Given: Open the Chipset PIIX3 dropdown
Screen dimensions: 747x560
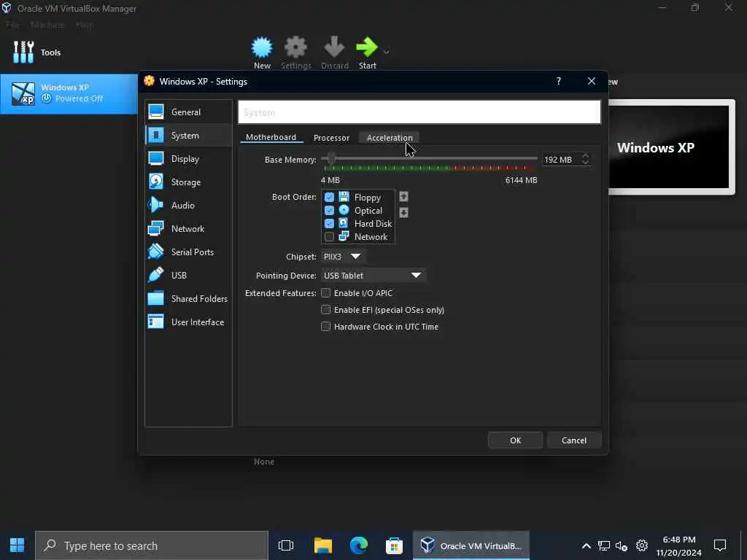Looking at the screenshot, I should pyautogui.click(x=343, y=256).
